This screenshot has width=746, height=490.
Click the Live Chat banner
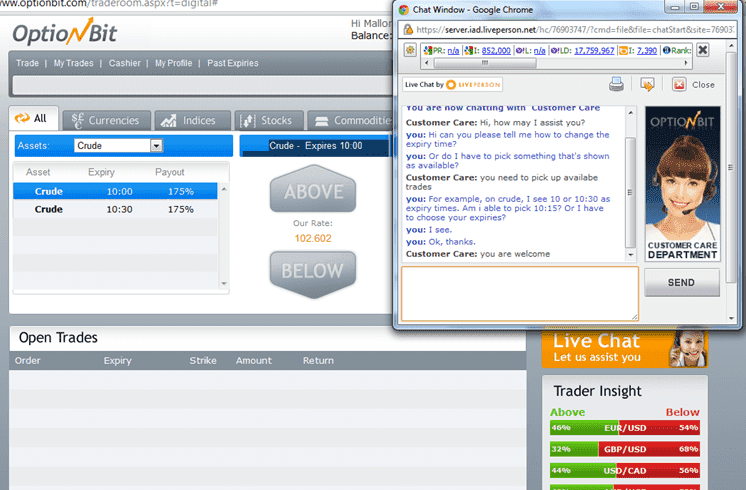click(625, 349)
